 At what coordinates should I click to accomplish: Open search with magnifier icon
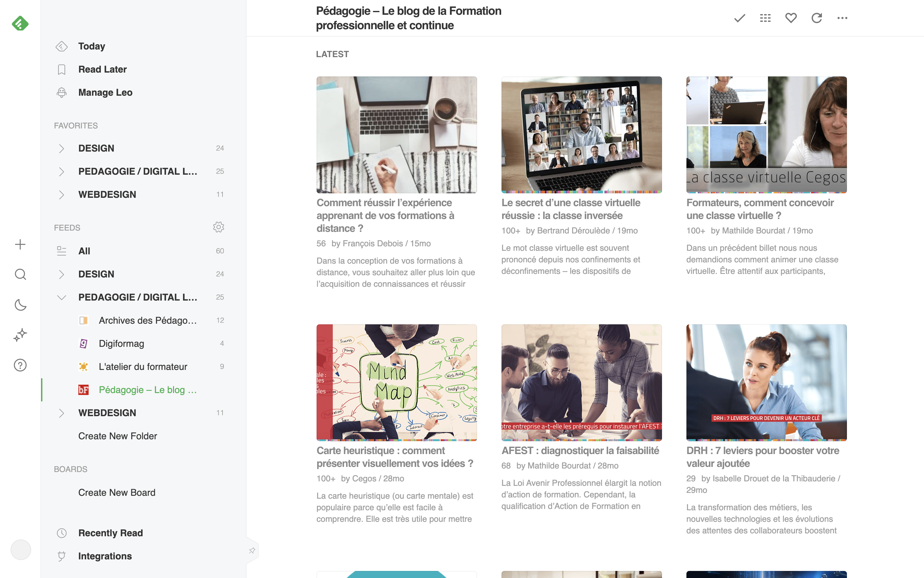point(20,275)
